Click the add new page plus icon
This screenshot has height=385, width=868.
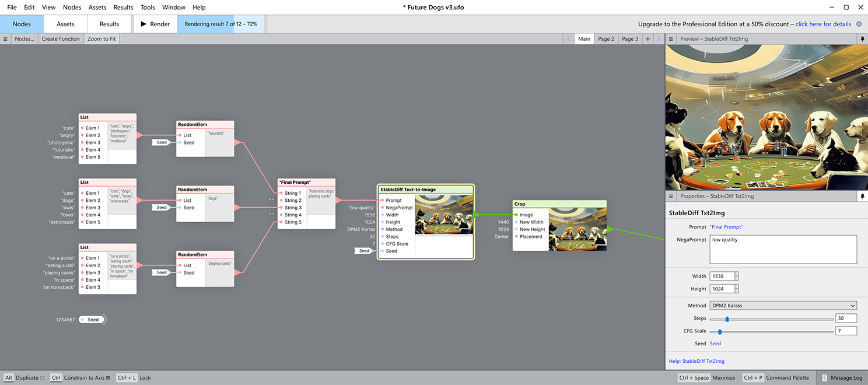point(647,39)
